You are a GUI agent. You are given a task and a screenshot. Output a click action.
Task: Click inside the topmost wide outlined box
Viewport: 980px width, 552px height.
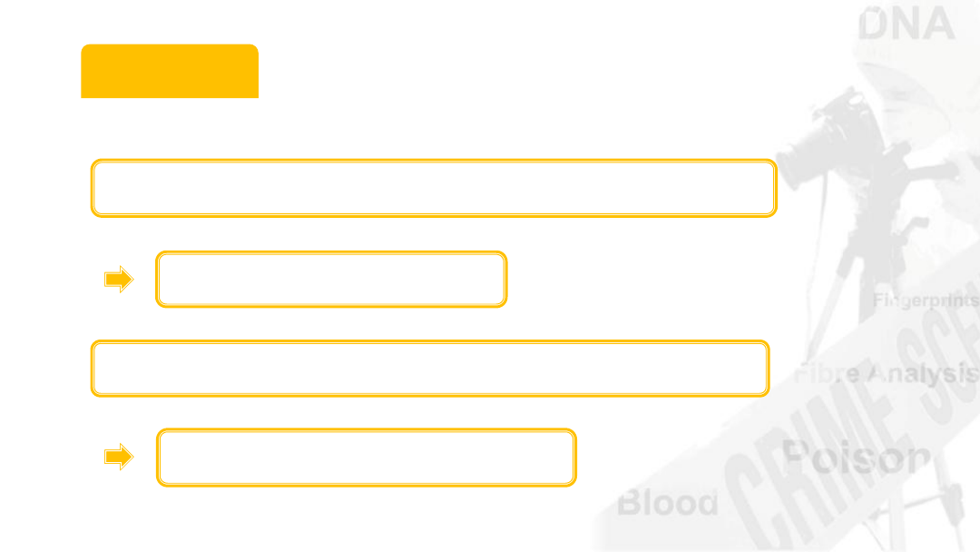pyautogui.click(x=433, y=188)
